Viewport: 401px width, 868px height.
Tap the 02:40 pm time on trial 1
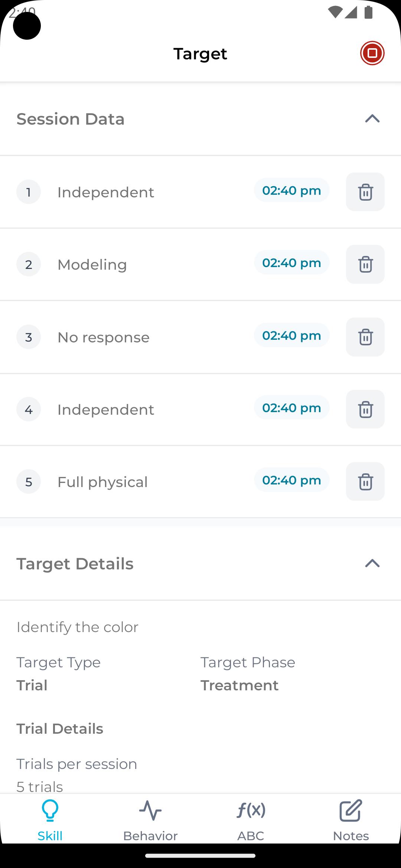click(x=291, y=190)
